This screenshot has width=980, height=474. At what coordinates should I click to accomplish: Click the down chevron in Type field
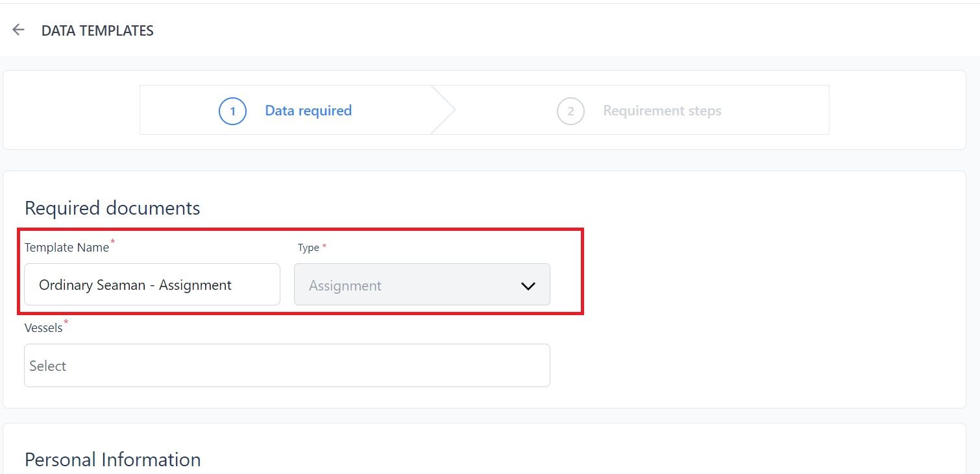pos(528,286)
